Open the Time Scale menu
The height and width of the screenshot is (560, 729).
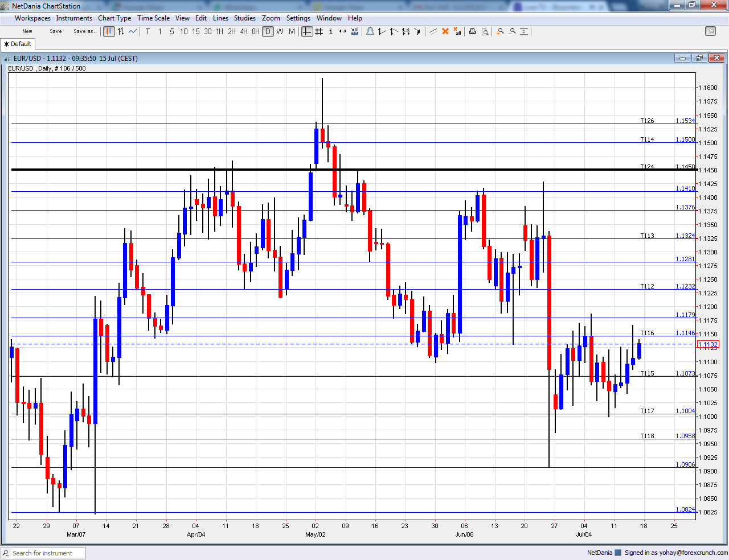click(153, 18)
